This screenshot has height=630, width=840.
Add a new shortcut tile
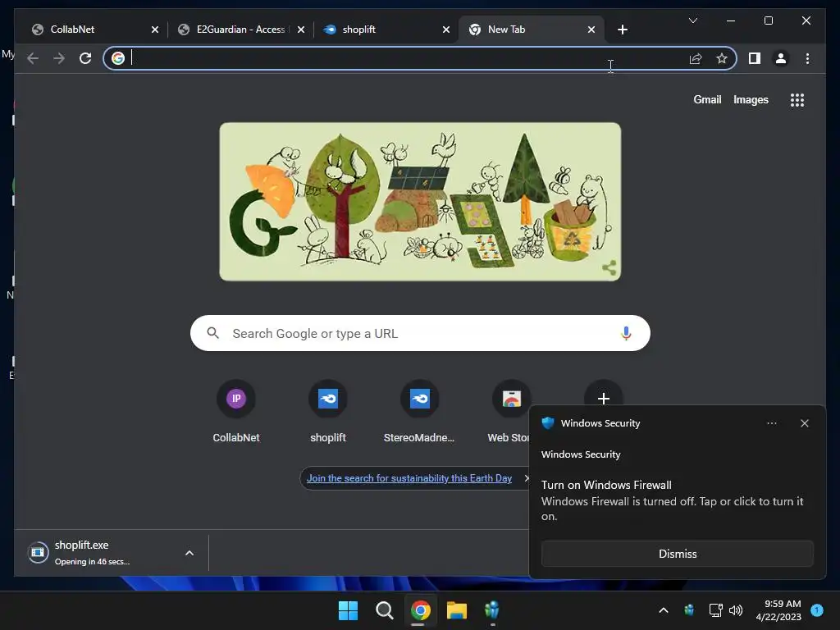coord(603,398)
